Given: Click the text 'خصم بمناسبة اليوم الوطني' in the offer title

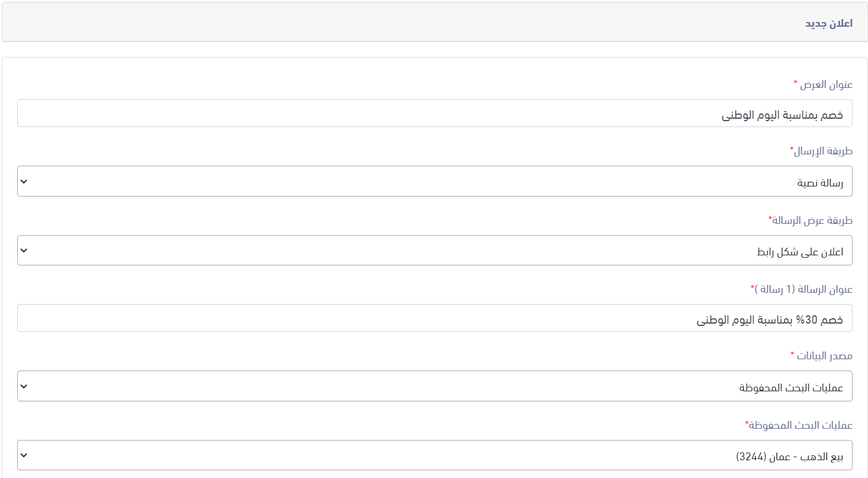Looking at the screenshot, I should (782, 115).
